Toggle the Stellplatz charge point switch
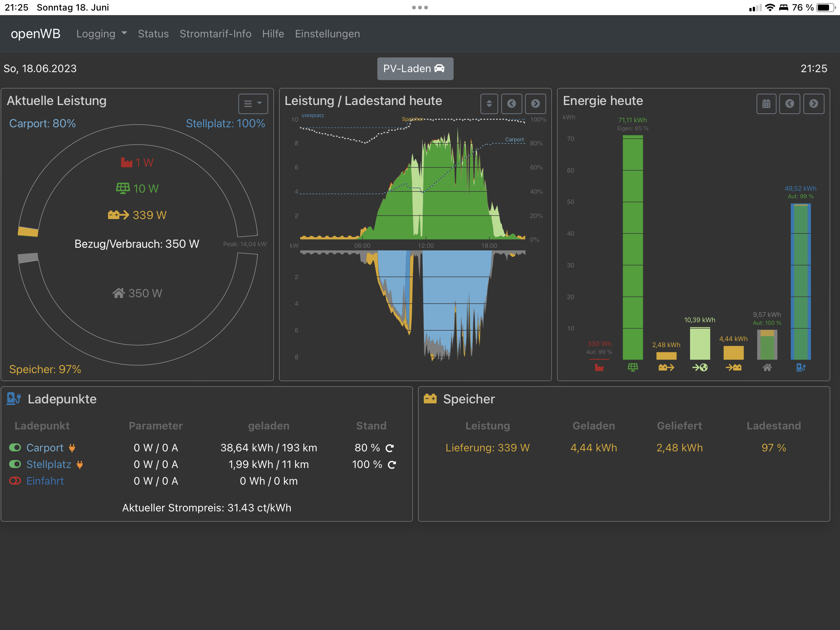Screen dimensions: 840x630 (15, 464)
